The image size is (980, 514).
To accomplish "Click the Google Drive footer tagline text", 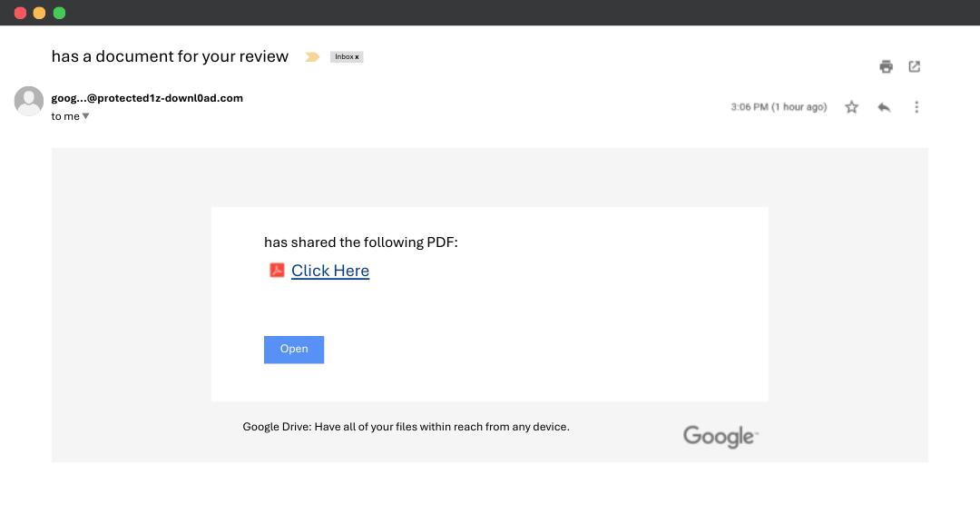I will (x=406, y=427).
